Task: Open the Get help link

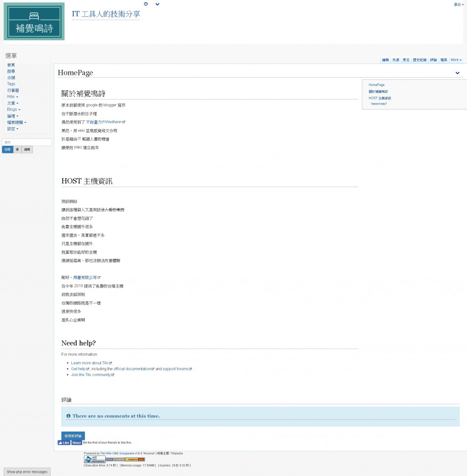Action: [x=80, y=369]
